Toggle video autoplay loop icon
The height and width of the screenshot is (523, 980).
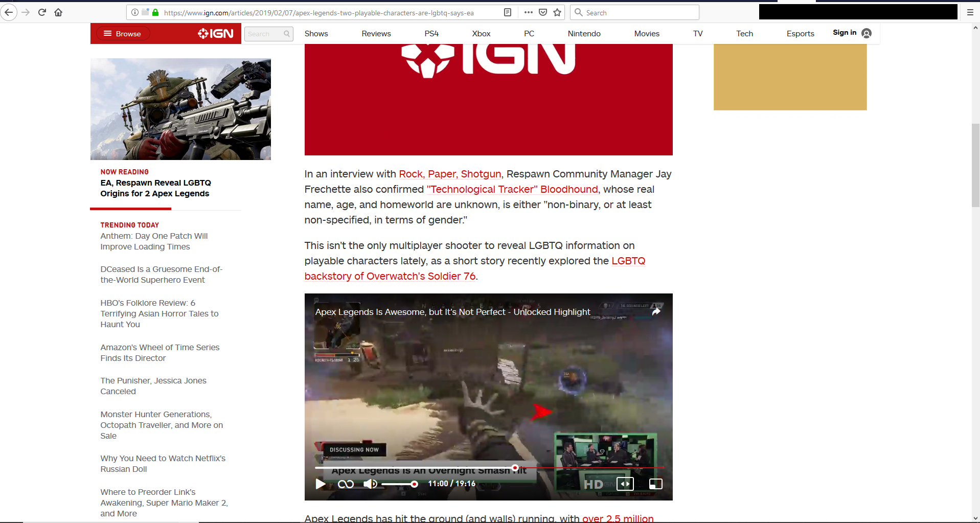click(346, 484)
